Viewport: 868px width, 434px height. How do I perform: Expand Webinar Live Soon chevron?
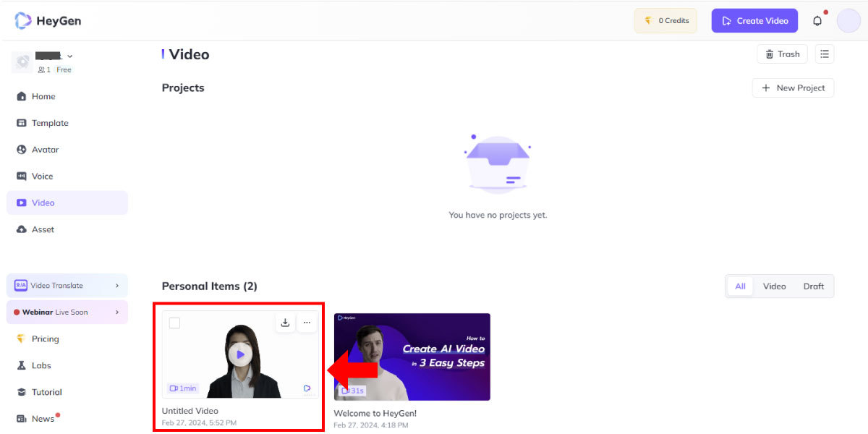tap(117, 312)
